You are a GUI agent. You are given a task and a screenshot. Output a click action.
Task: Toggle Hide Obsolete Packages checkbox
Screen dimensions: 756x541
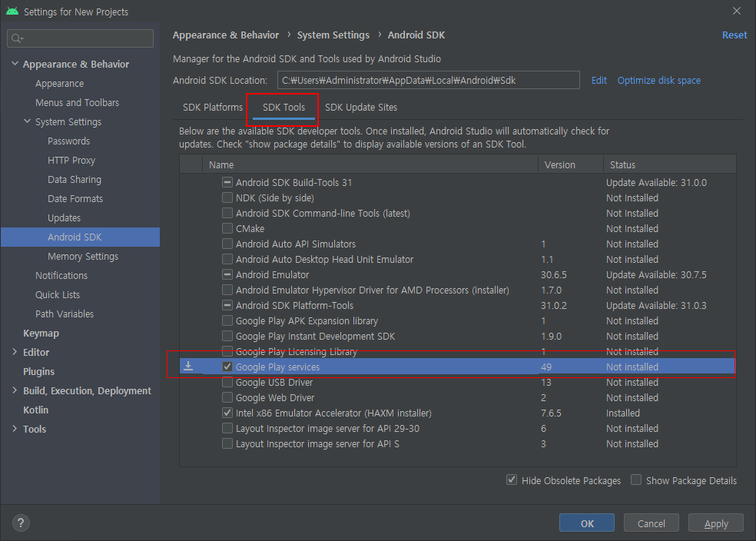click(x=512, y=480)
